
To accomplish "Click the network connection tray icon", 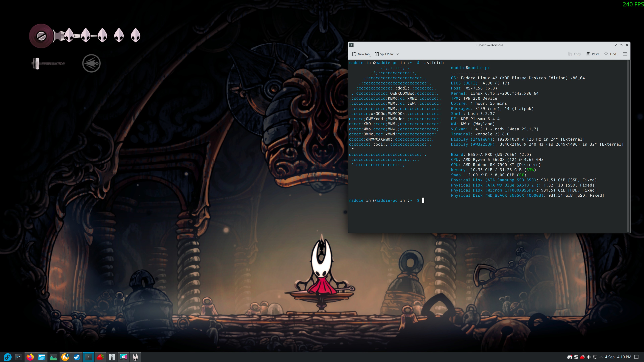I will (595, 357).
